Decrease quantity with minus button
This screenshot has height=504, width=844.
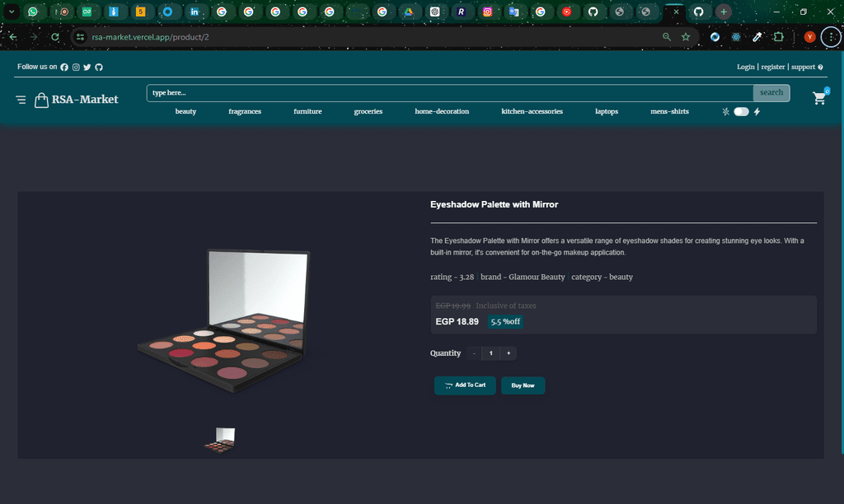pyautogui.click(x=474, y=353)
